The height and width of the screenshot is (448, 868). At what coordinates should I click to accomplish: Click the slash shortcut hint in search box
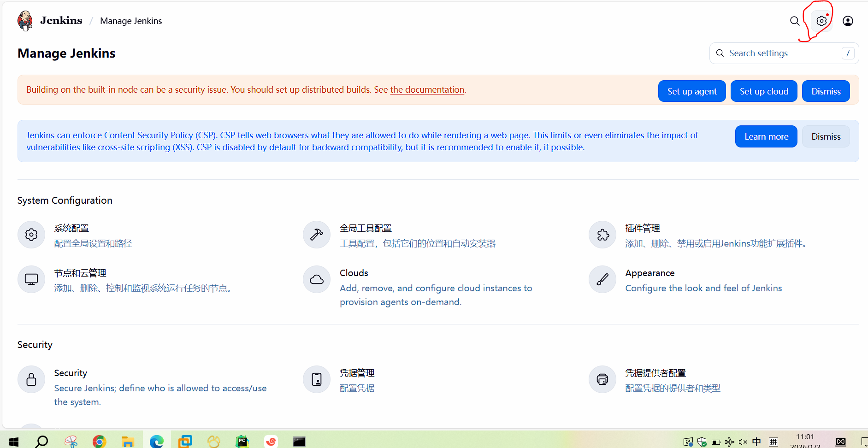pos(848,53)
